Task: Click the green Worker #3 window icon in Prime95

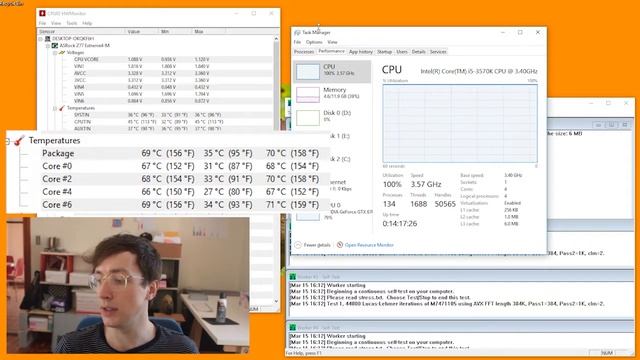Action: 292,277
